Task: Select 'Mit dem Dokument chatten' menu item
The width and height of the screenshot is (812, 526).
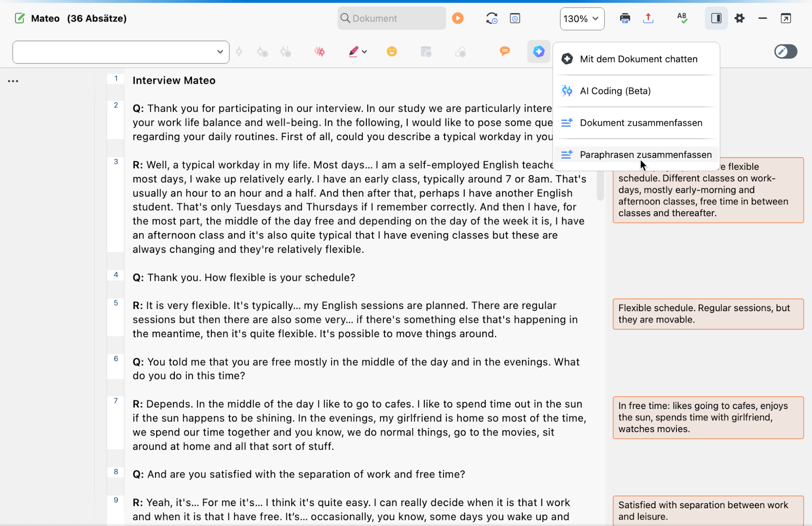Action: point(638,59)
